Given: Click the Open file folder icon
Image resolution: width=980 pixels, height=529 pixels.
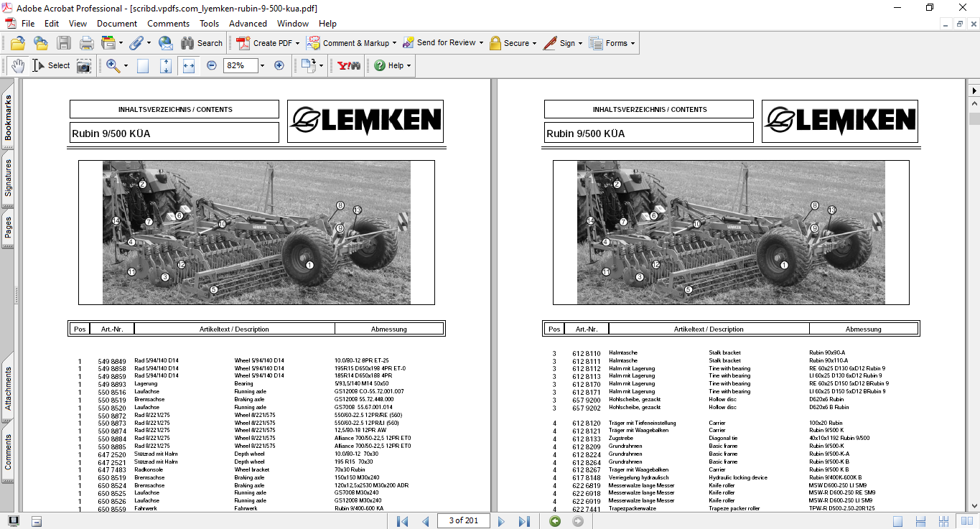Looking at the screenshot, I should [x=17, y=43].
